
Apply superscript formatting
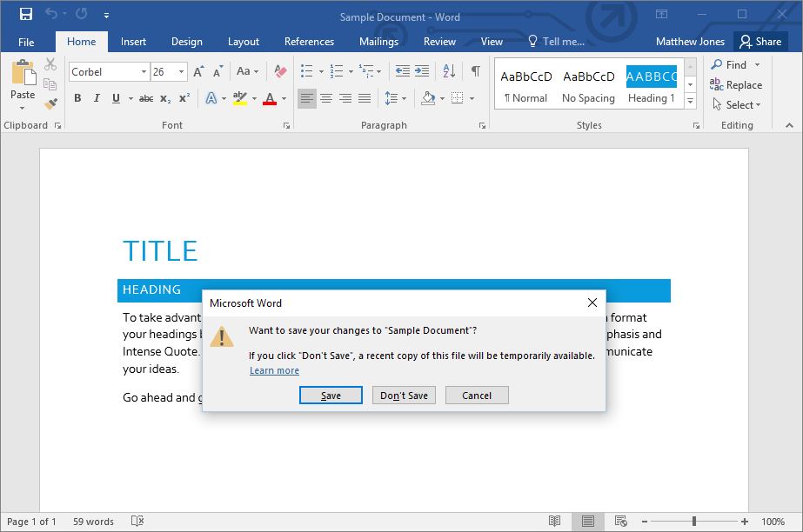(184, 98)
